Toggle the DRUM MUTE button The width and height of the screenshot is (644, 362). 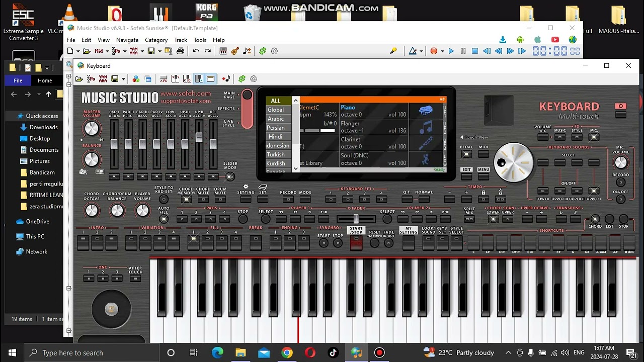click(220, 200)
